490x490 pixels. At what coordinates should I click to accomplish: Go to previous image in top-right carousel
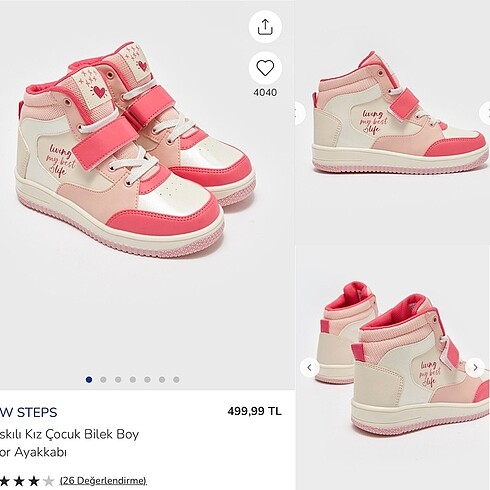pyautogui.click(x=300, y=113)
